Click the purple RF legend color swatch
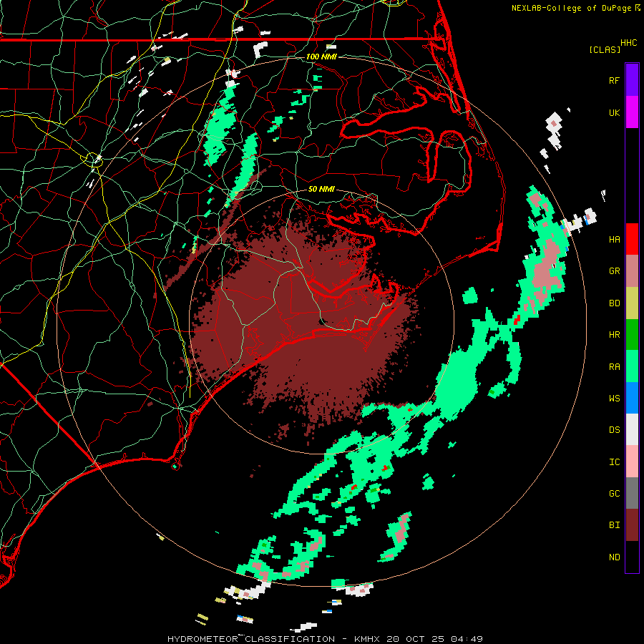The height and width of the screenshot is (644, 644). 632,80
